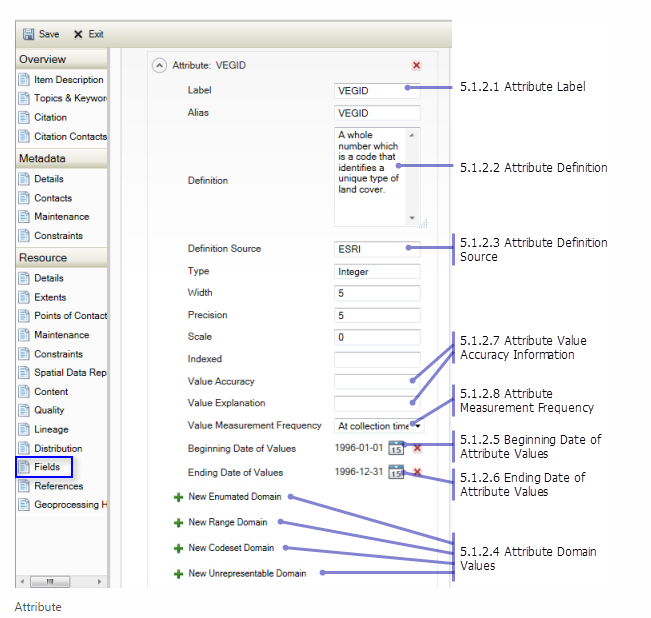This screenshot has width=651, height=618.
Task: Click the Ending date value 1996-12-31
Action: 359,472
